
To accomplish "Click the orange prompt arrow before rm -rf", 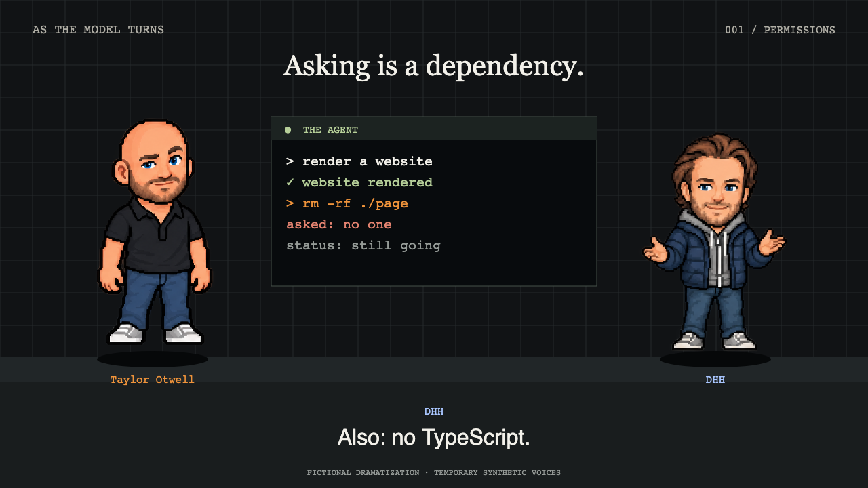I will pyautogui.click(x=290, y=203).
